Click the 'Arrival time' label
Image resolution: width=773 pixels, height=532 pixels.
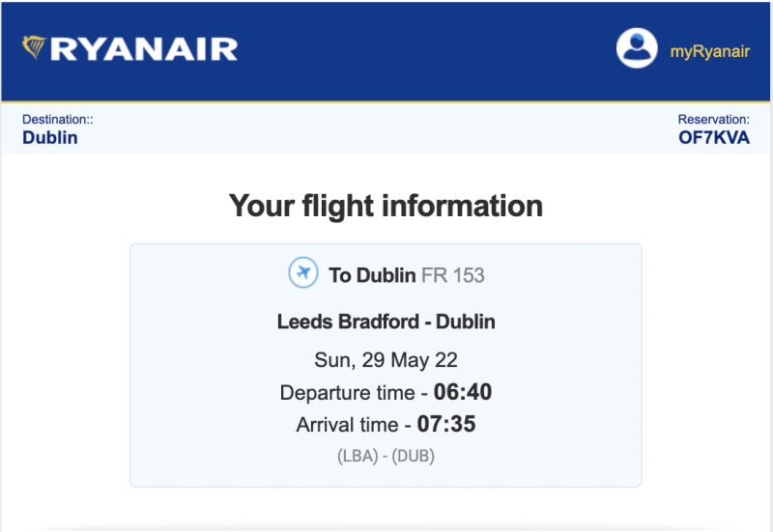pos(347,425)
